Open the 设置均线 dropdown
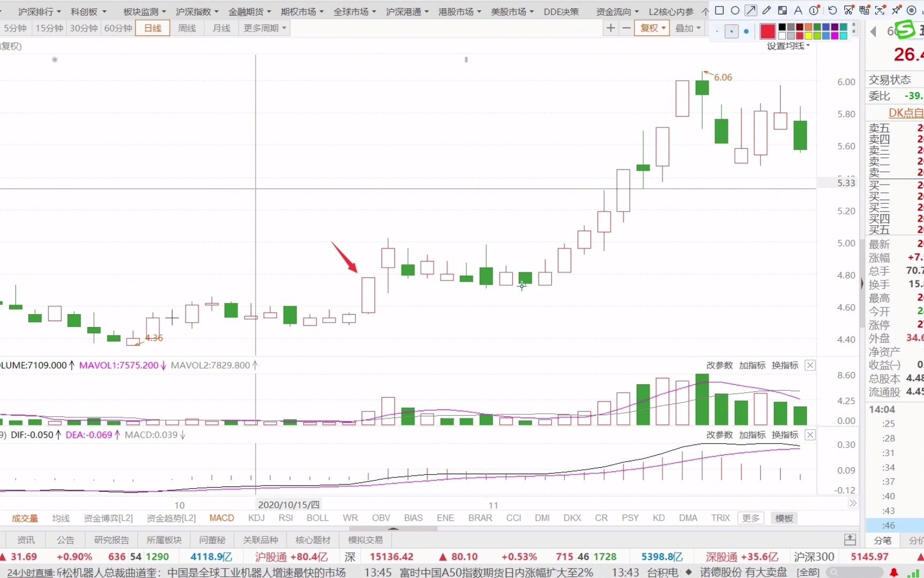 pyautogui.click(x=788, y=46)
